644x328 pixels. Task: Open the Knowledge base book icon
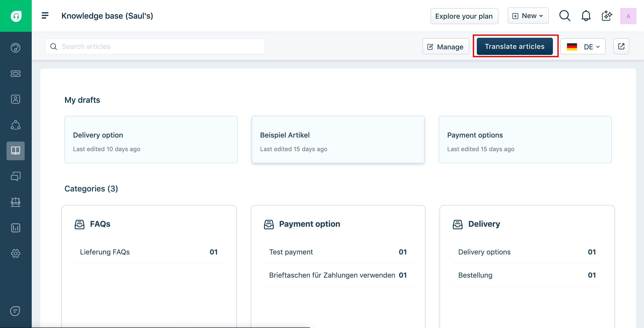point(16,151)
